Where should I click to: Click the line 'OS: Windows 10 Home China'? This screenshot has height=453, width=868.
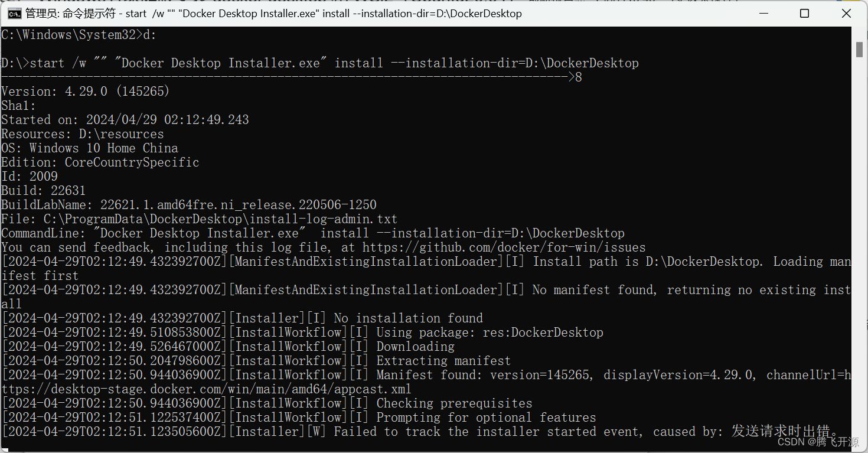point(90,148)
